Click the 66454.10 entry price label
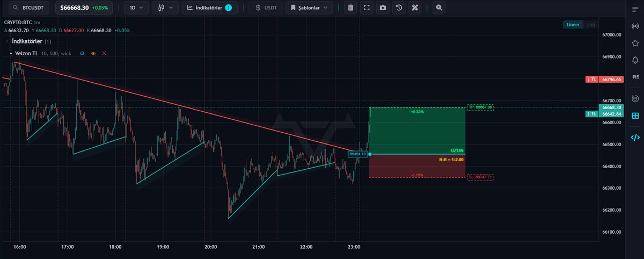 [x=357, y=154]
